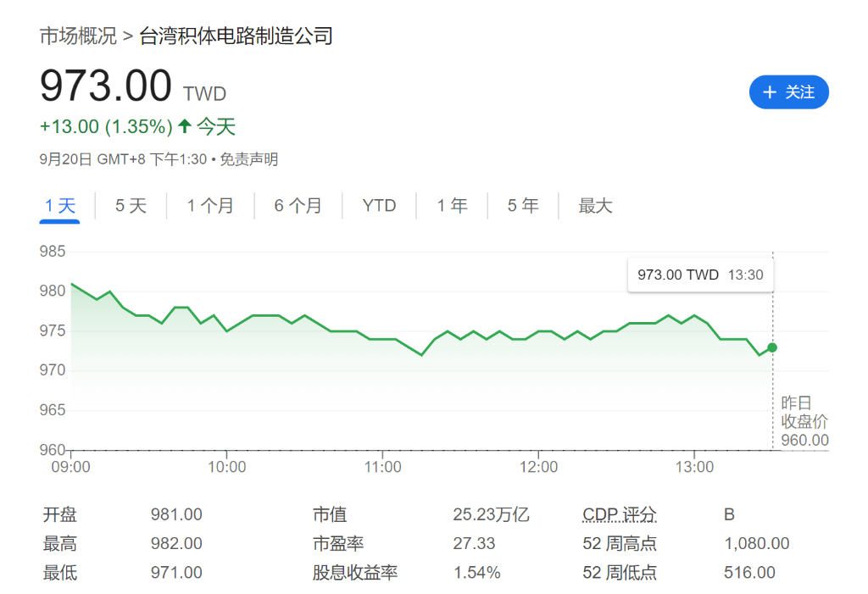
Task: Click the CDP 评分 label
Action: pos(620,515)
